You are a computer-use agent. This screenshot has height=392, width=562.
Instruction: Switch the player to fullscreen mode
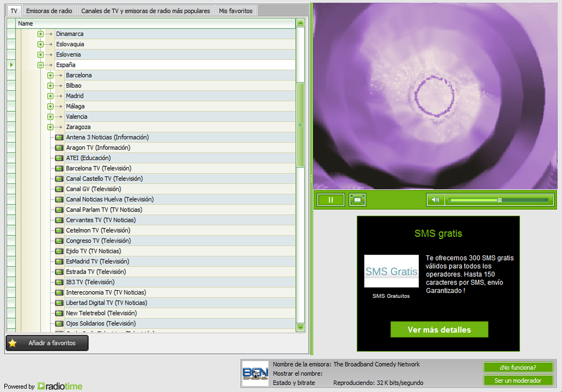coord(358,200)
